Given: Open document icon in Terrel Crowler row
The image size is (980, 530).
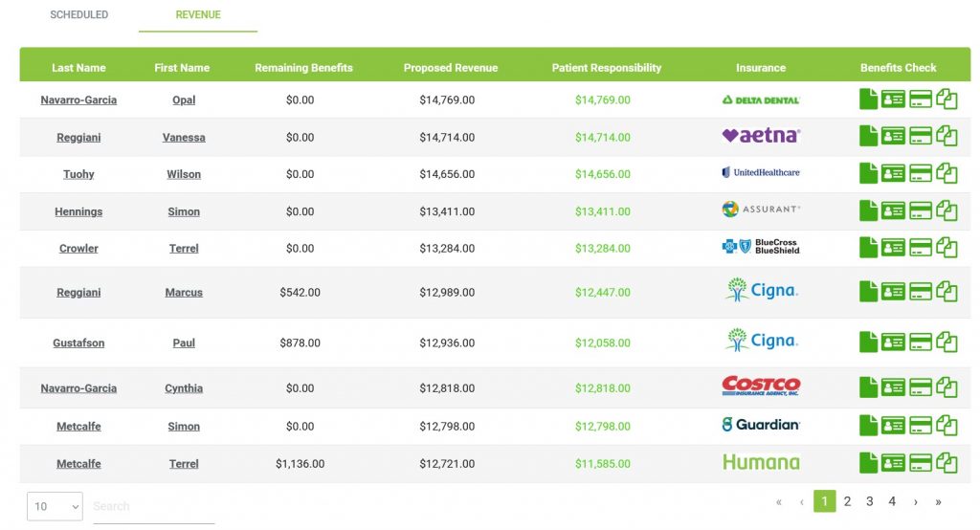Looking at the screenshot, I should (868, 248).
